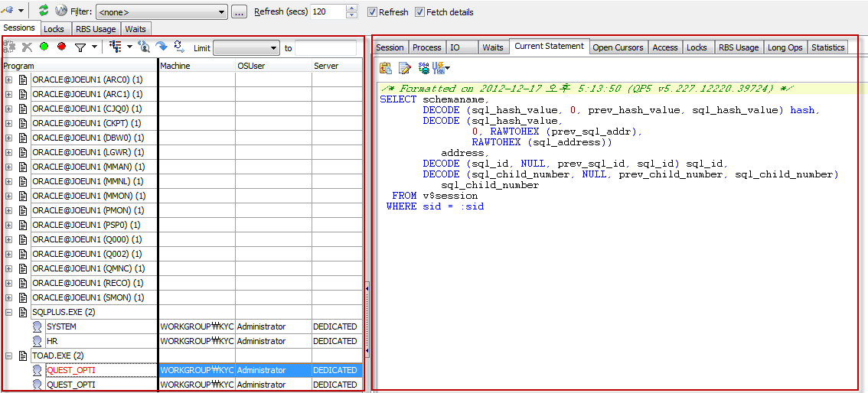Screen dimensions: 868x393
Task: Click the notepad with pencil editor icon
Action: click(404, 68)
